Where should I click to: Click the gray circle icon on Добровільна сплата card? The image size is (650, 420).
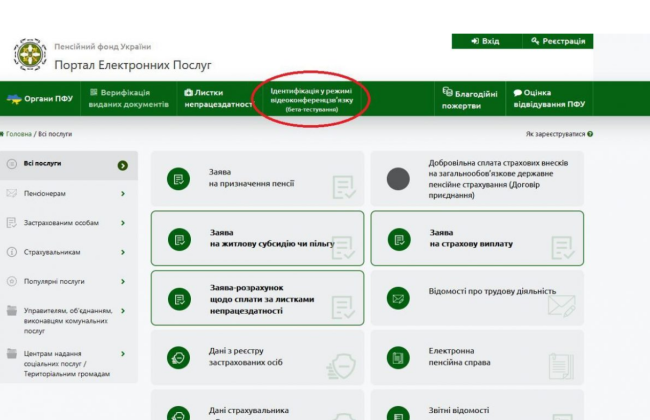point(398,179)
